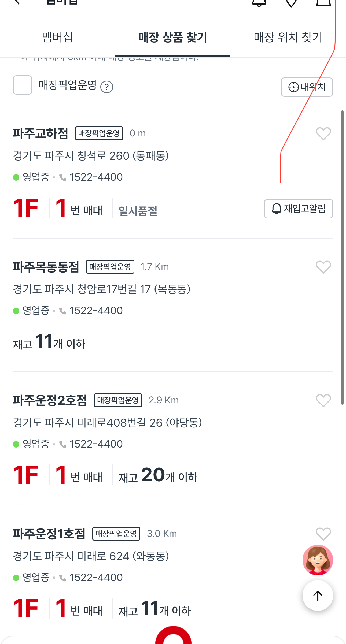Favorite the 파주목동동점 store heart icon

(323, 267)
